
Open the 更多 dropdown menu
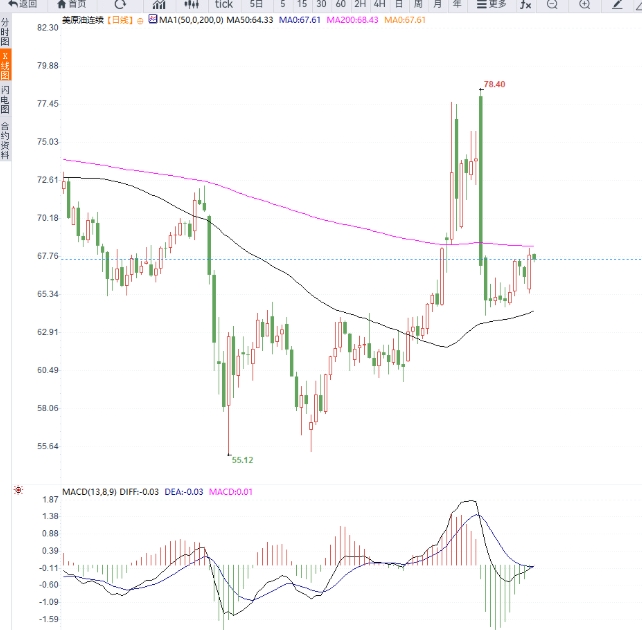(x=491, y=4)
